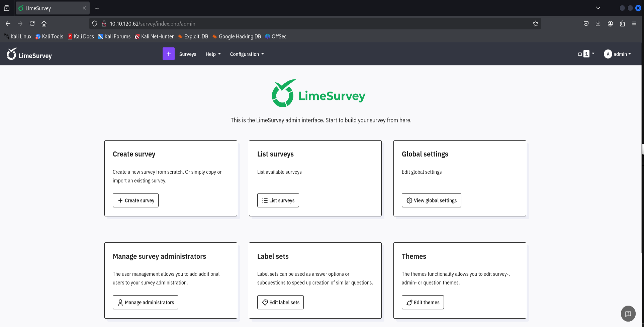
Task: Open the browser downloads icon
Action: click(x=598, y=24)
